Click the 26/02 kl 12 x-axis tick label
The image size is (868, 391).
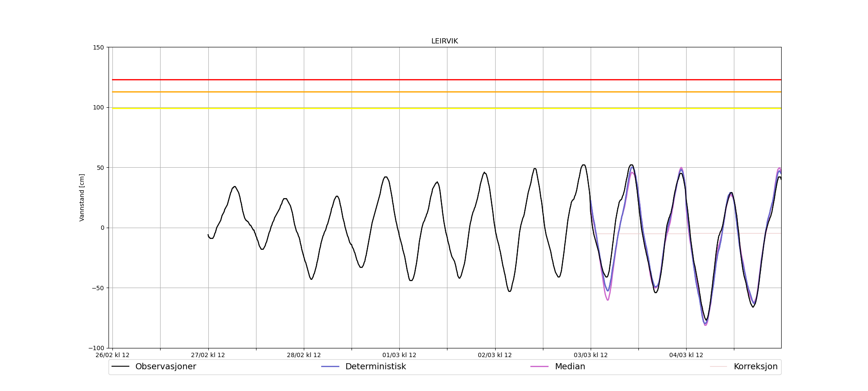[x=112, y=355]
